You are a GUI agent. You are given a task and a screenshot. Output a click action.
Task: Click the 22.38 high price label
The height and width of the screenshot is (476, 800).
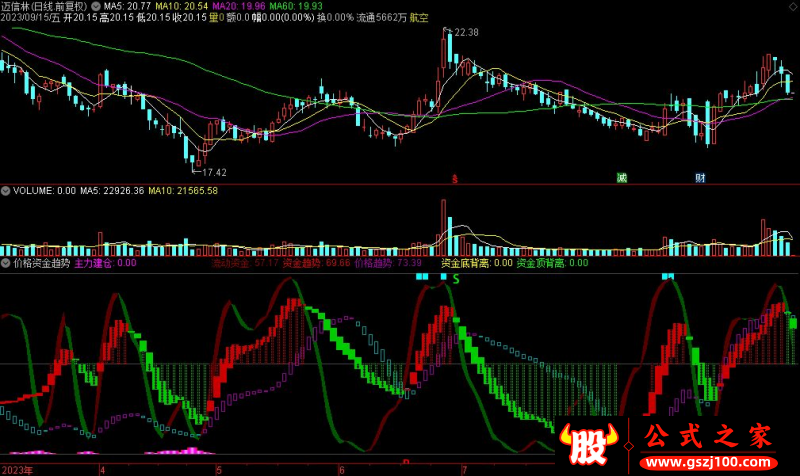click(466, 33)
